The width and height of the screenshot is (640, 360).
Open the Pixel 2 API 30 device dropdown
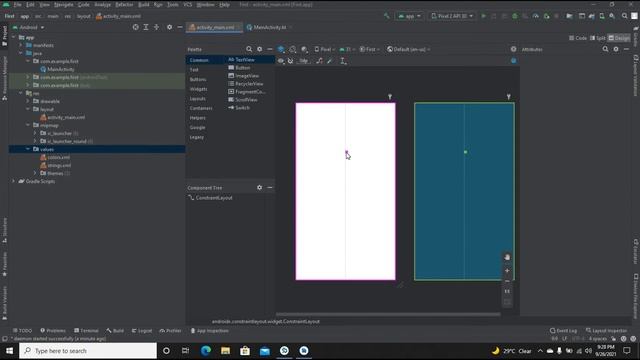click(452, 16)
